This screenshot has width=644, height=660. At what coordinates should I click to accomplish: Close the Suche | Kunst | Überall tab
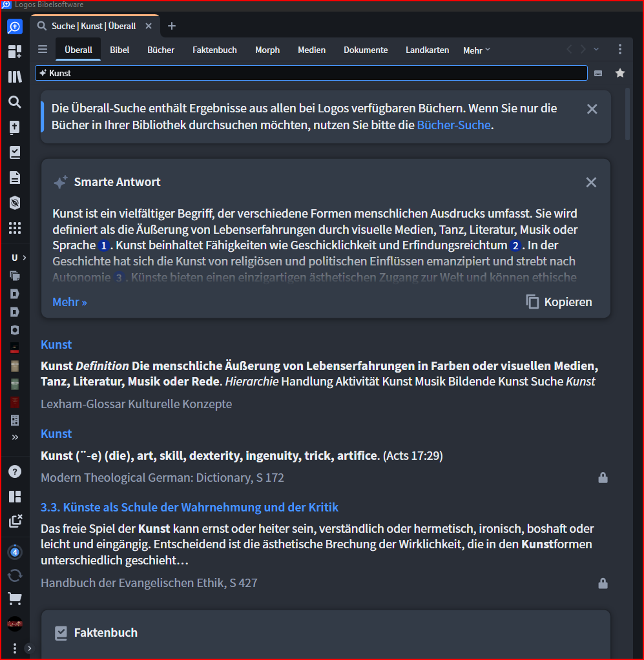coord(149,26)
